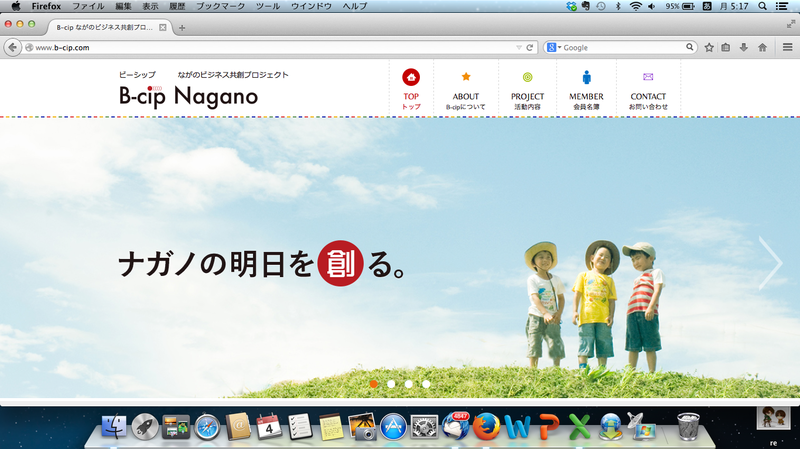Open Notification Center in the menu bar
Screen dimensions: 800x449
pyautogui.click(x=781, y=6)
